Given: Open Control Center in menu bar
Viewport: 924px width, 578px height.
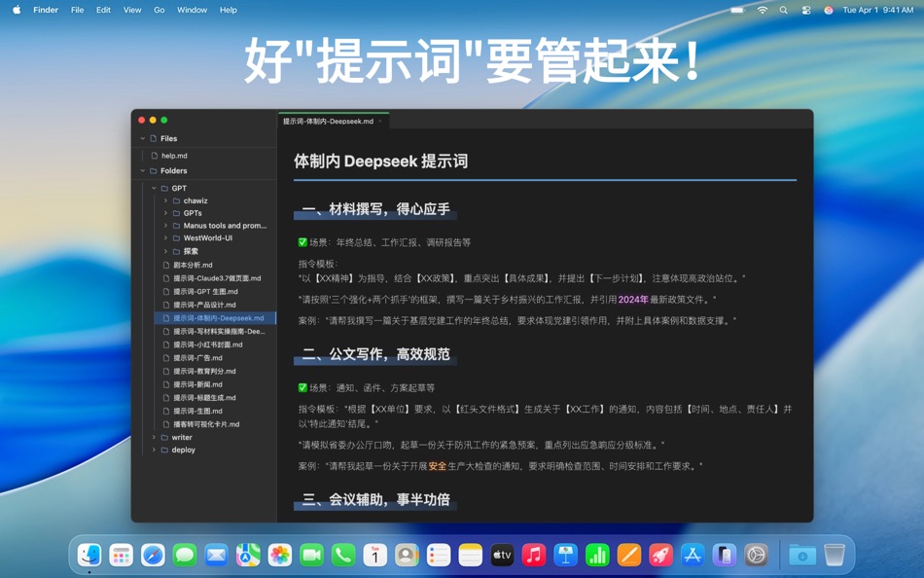Looking at the screenshot, I should point(806,10).
